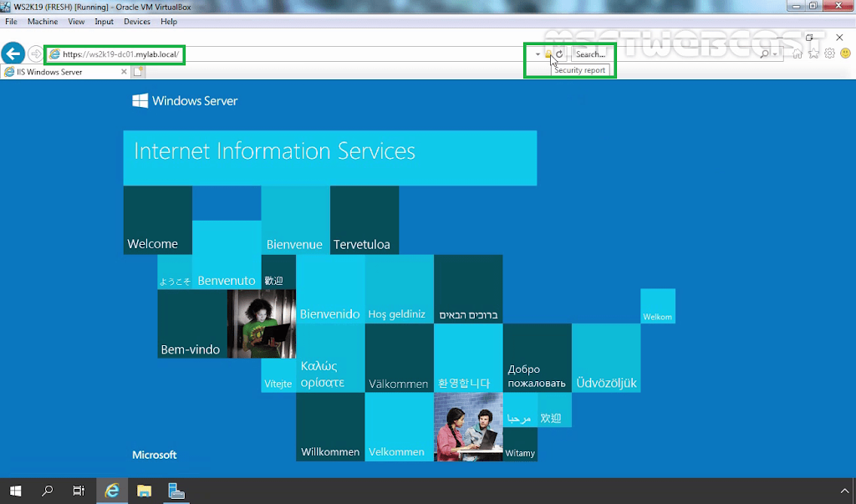Open the Tools gear icon
This screenshot has width=856, height=504.
[x=829, y=53]
